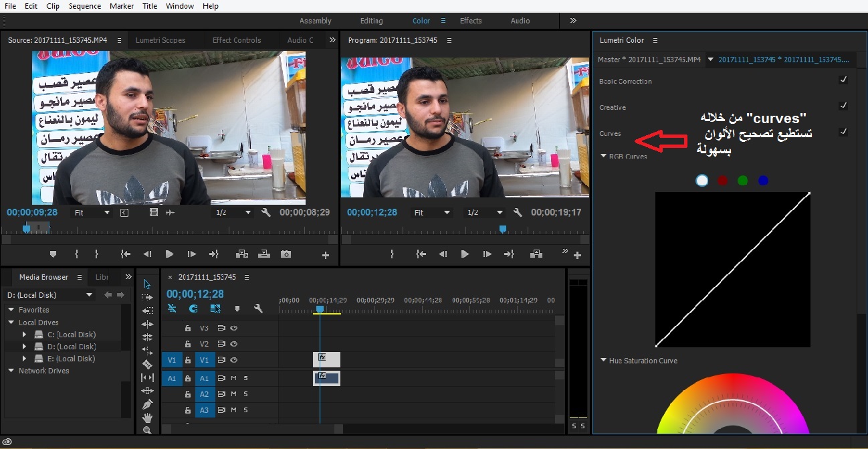Image resolution: width=868 pixels, height=449 pixels.
Task: Toggle Basic Correction checkbox
Action: (x=843, y=80)
